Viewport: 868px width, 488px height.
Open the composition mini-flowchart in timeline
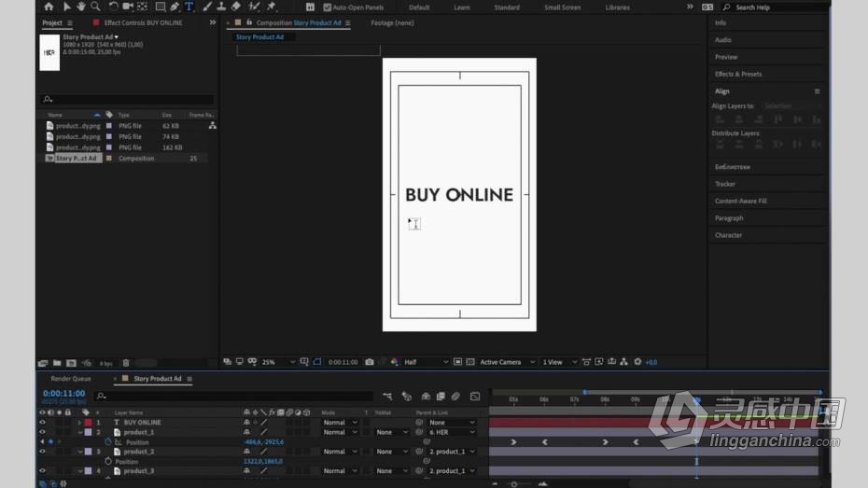(x=387, y=397)
